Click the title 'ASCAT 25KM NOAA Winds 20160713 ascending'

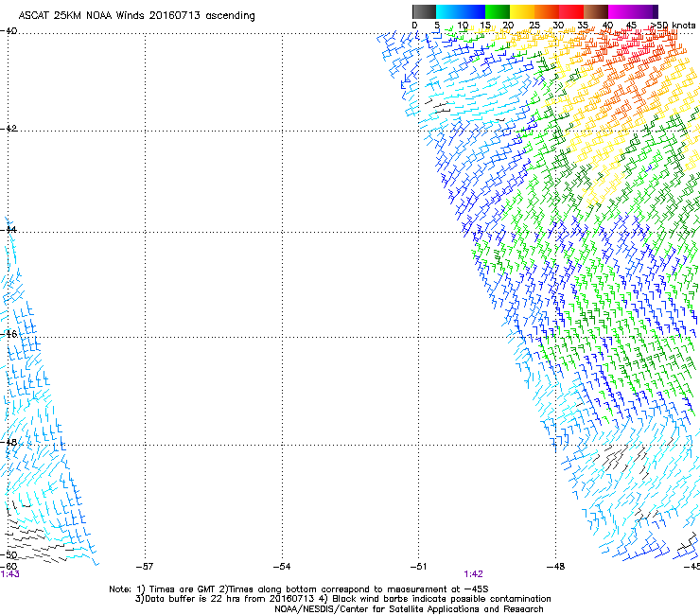[136, 16]
